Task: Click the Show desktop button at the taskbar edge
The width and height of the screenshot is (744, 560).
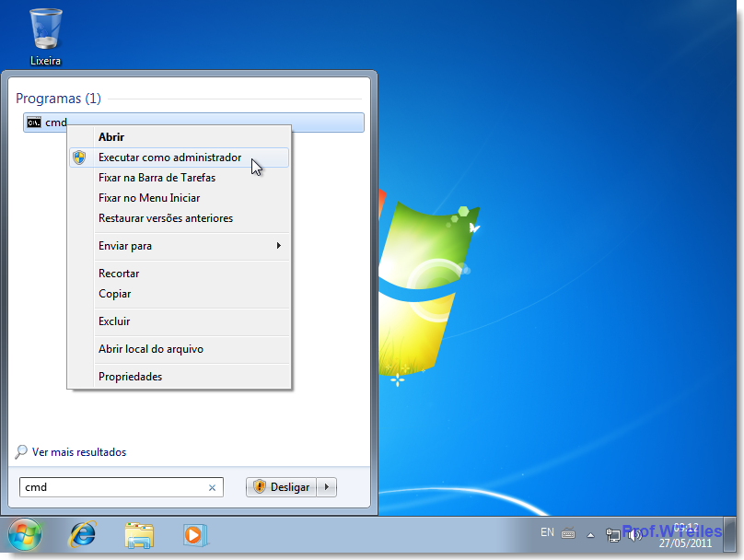Action: 731,535
